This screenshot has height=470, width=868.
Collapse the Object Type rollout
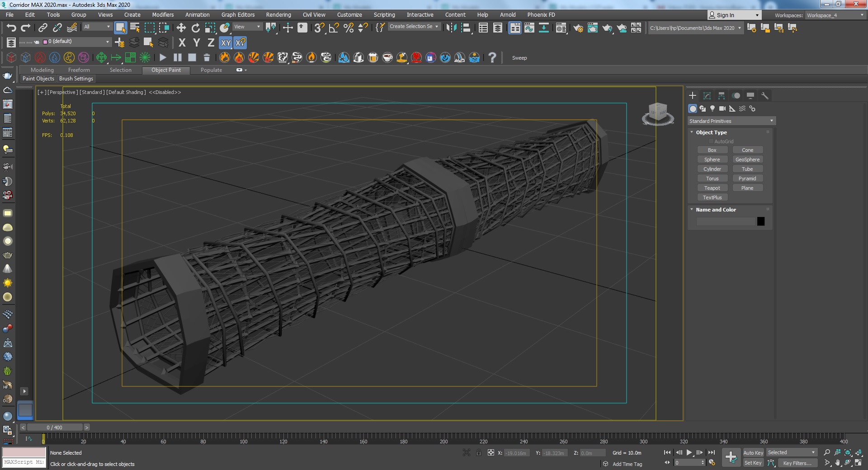click(711, 132)
